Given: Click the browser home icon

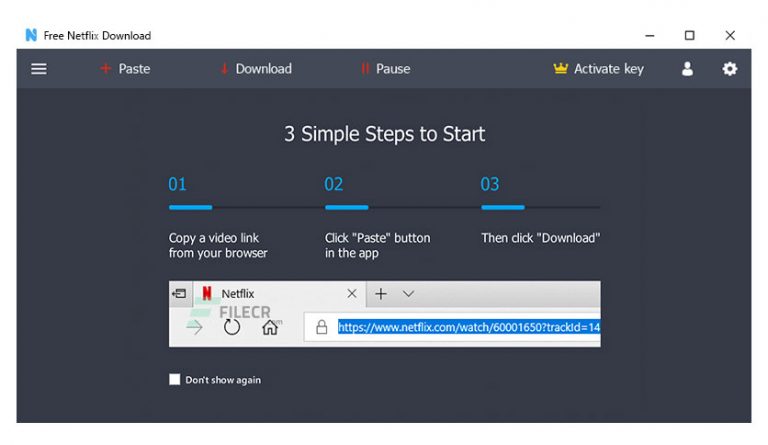Looking at the screenshot, I should [x=270, y=327].
